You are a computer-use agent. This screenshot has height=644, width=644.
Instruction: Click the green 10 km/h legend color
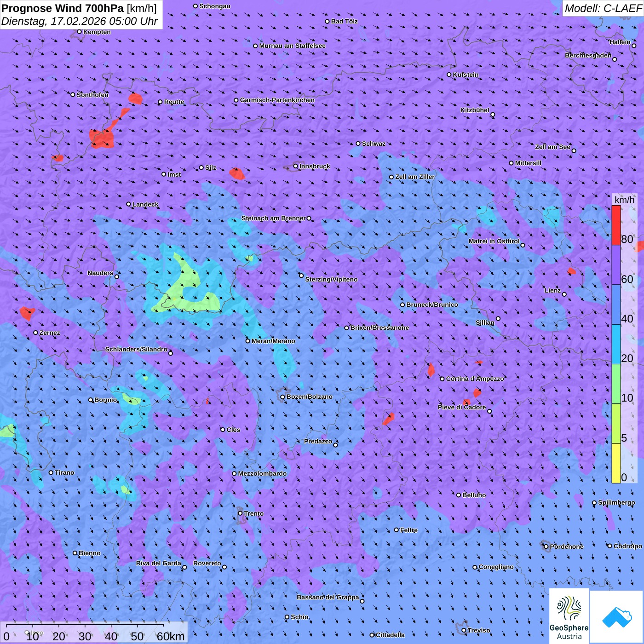coord(616,384)
